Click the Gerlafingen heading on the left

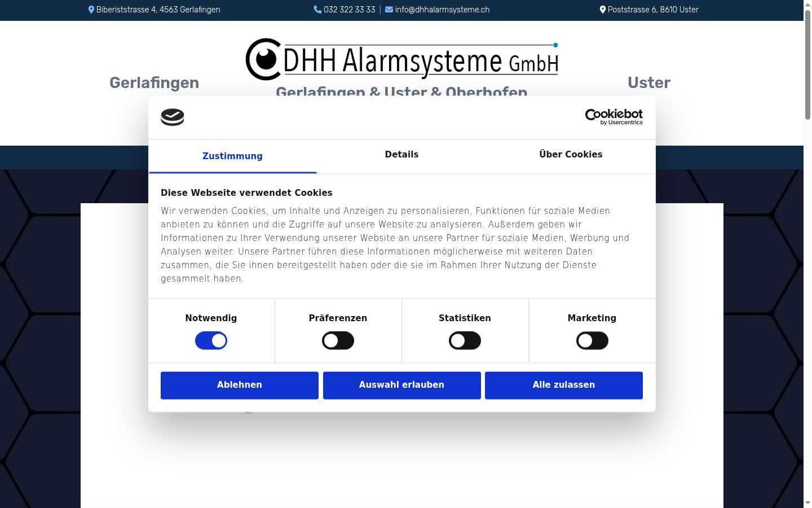pos(154,83)
